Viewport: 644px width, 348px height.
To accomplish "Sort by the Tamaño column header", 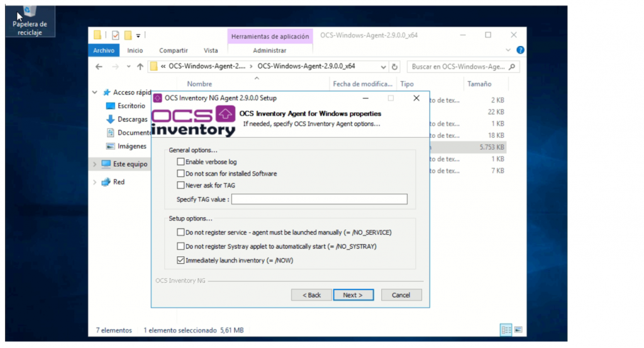I will pos(479,84).
